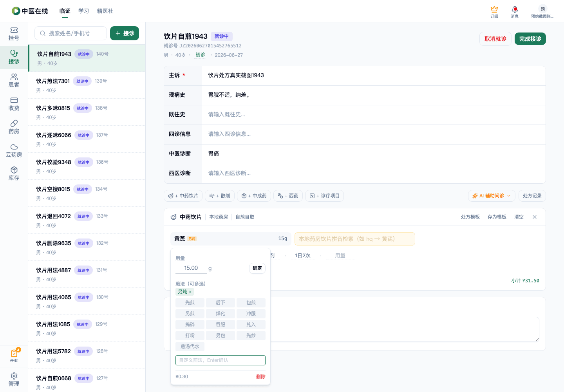
Task: Switch to the 精医社 top tab
Action: tap(105, 11)
